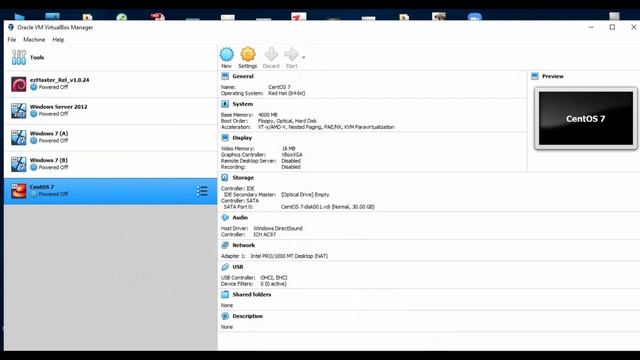This screenshot has height=360, width=640.
Task: Open the System settings header link
Action: click(242, 104)
